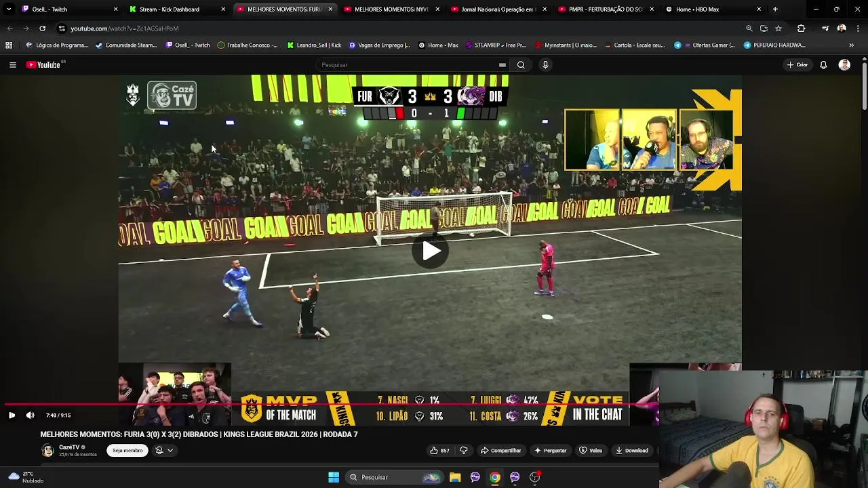Open the Comunidade Steam bookmark
Screen dimensions: 868x488
(x=126, y=45)
